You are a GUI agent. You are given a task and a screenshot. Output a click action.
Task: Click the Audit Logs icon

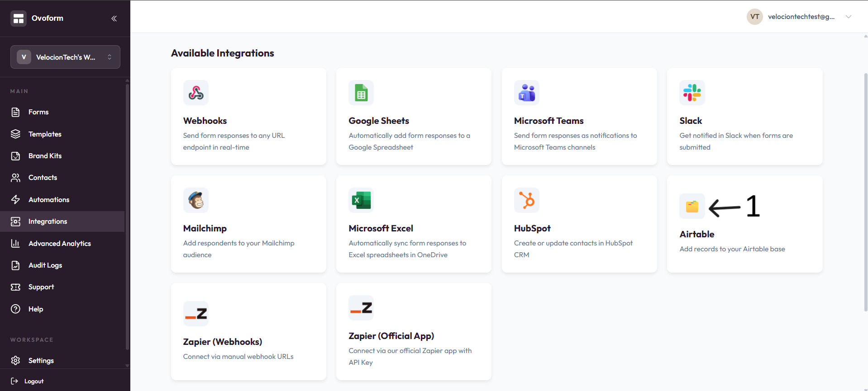(x=15, y=265)
